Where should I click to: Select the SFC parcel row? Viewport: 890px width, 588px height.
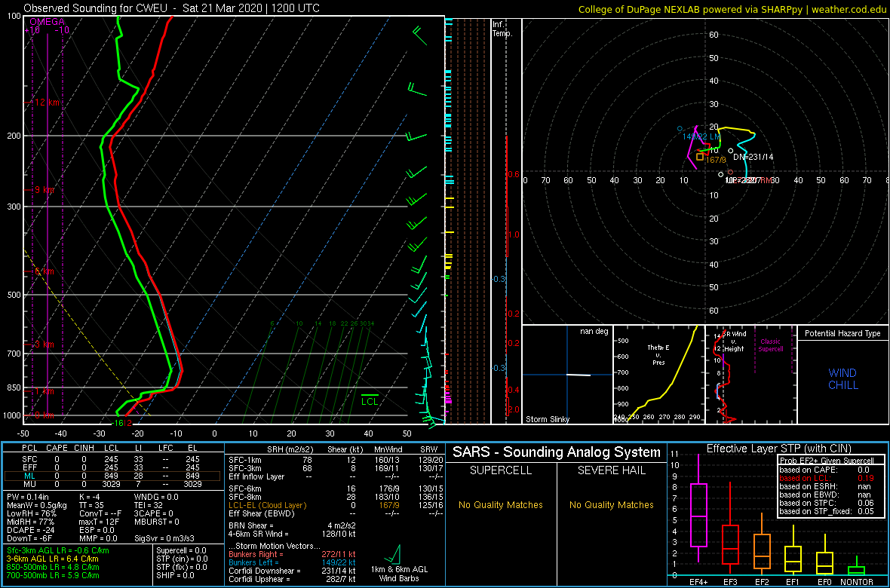(x=112, y=458)
